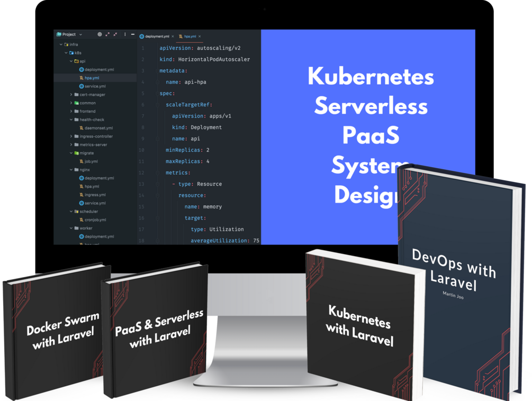Expand the common folder chevron
This screenshot has width=532, height=401.
(x=71, y=103)
